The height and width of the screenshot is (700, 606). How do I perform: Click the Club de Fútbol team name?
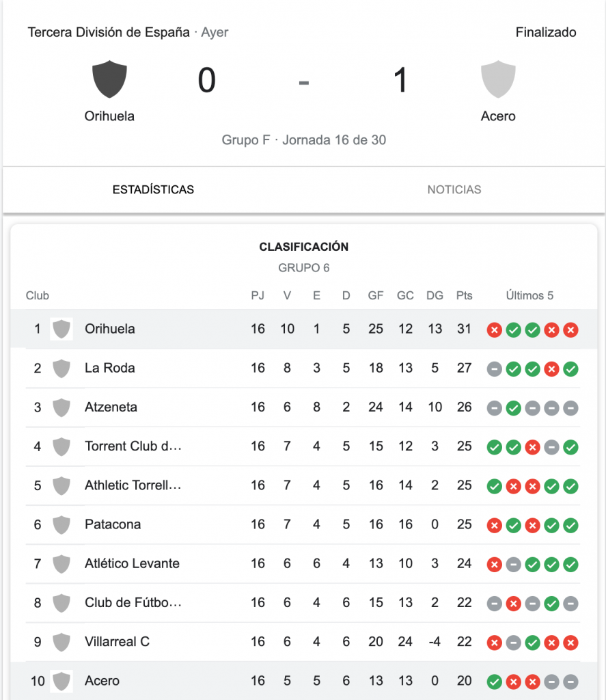pos(133,603)
